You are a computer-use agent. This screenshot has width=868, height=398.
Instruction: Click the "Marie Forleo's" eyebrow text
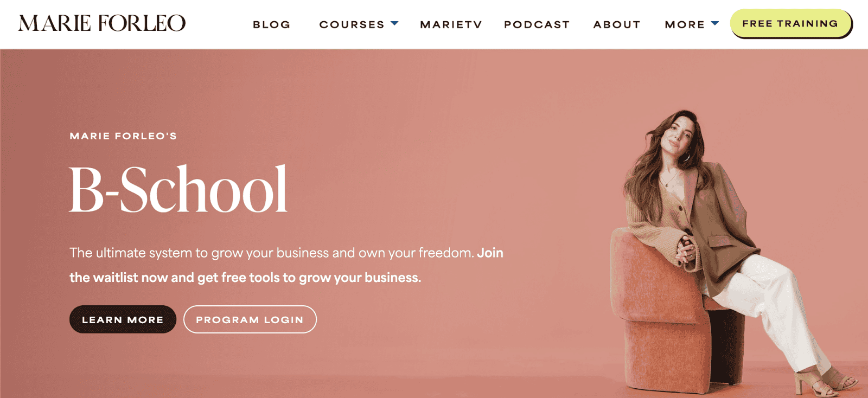click(x=123, y=136)
